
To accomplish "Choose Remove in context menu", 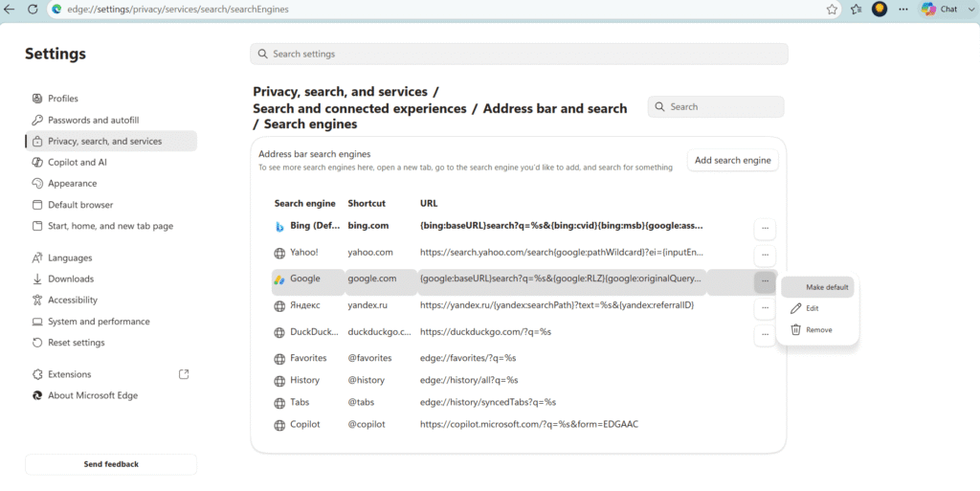I will pyautogui.click(x=817, y=330).
